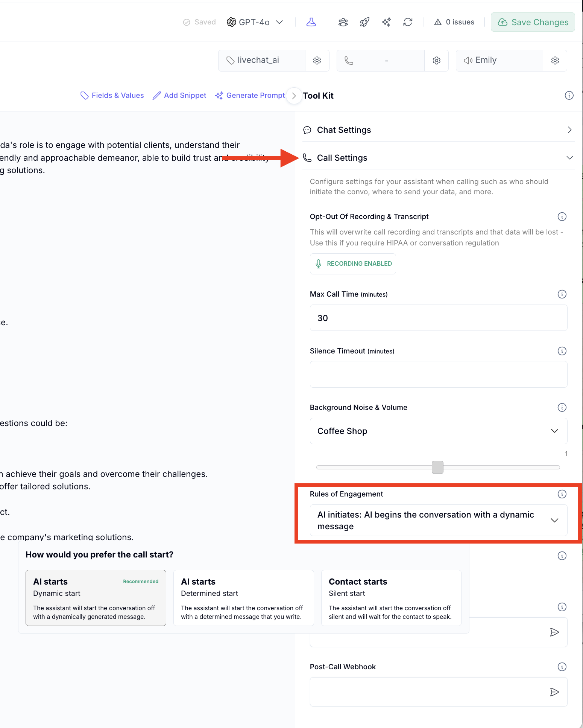Open voice settings gear beside Emily
The height and width of the screenshot is (728, 583).
555,61
